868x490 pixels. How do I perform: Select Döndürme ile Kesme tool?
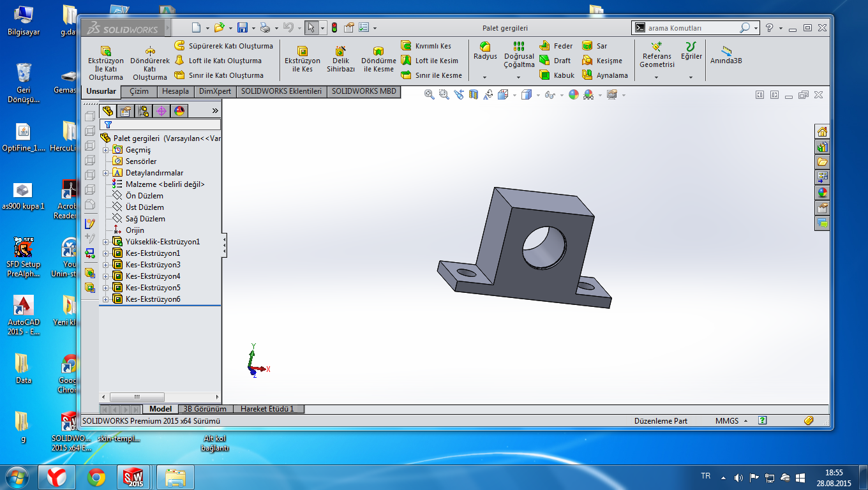pyautogui.click(x=378, y=59)
